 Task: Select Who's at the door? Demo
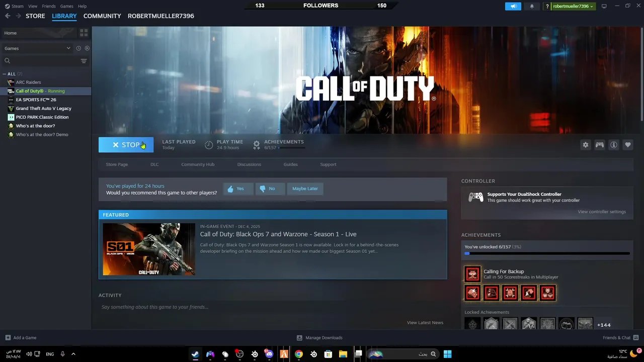[42, 135]
